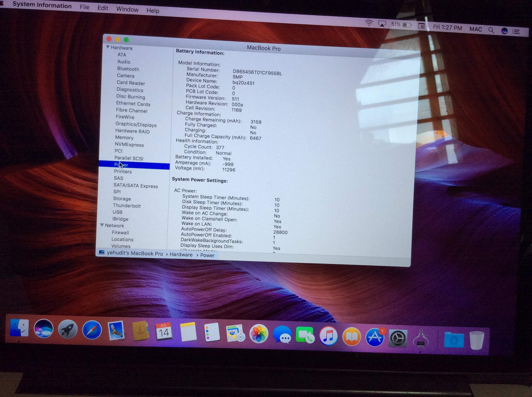Collapse the Network section triangle
Screen dimensions: 532x397
point(102,225)
